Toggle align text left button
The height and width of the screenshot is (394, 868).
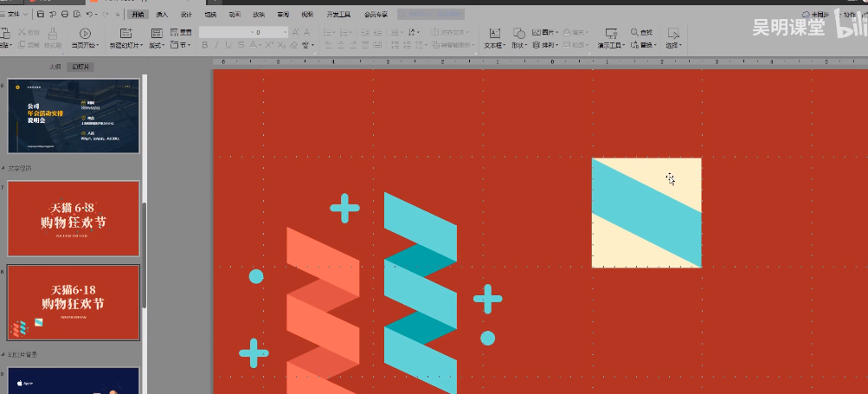coord(328,45)
